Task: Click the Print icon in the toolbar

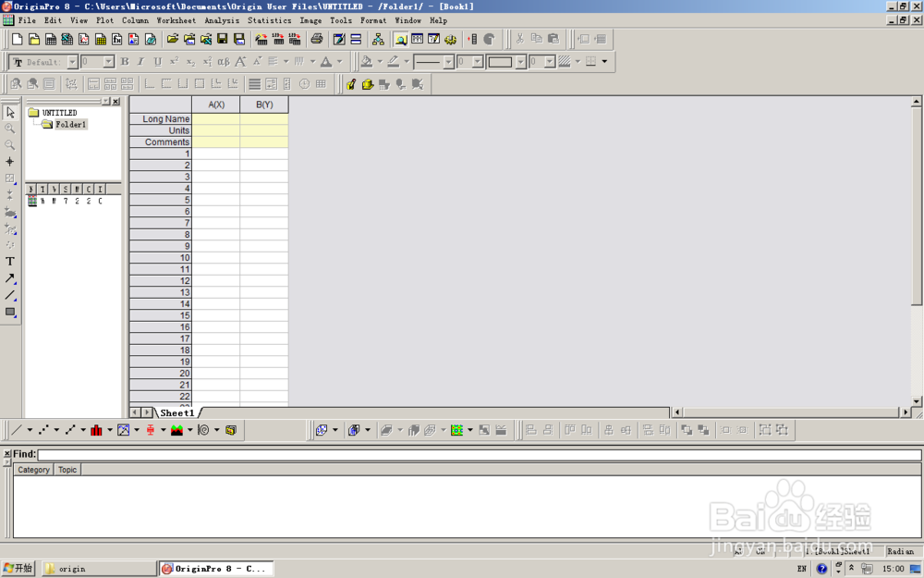Action: coord(317,40)
